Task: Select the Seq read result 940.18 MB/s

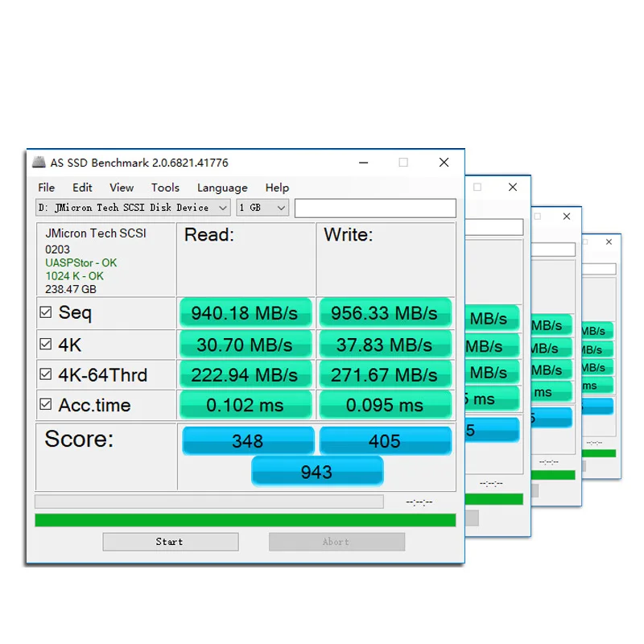Action: 246,313
